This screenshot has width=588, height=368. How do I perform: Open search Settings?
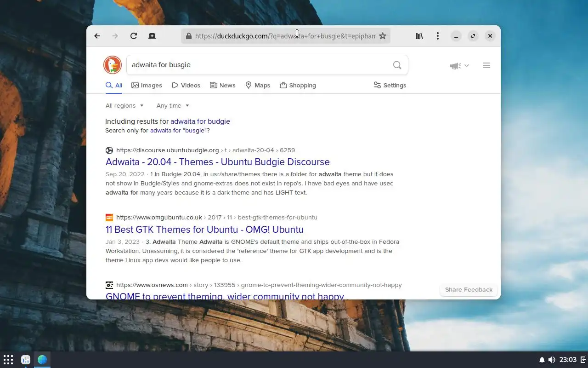pyautogui.click(x=390, y=85)
